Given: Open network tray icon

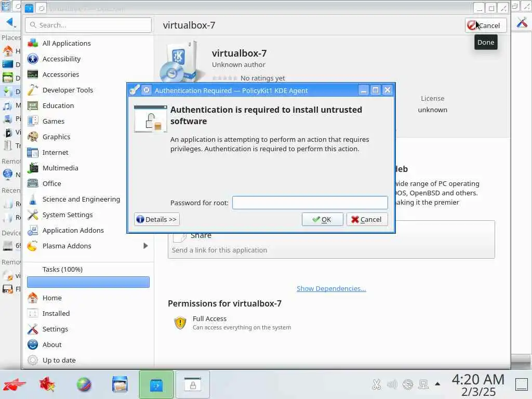Looking at the screenshot, I should pos(423,384).
